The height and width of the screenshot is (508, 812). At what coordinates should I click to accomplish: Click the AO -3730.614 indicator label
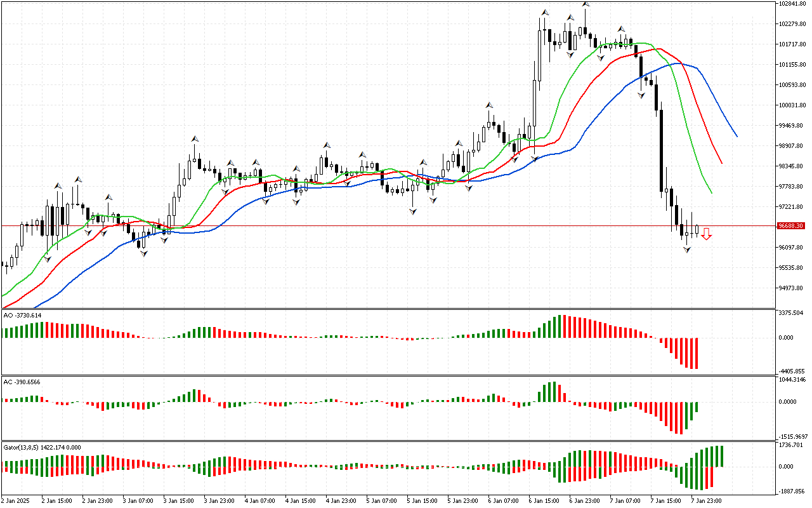(22, 315)
